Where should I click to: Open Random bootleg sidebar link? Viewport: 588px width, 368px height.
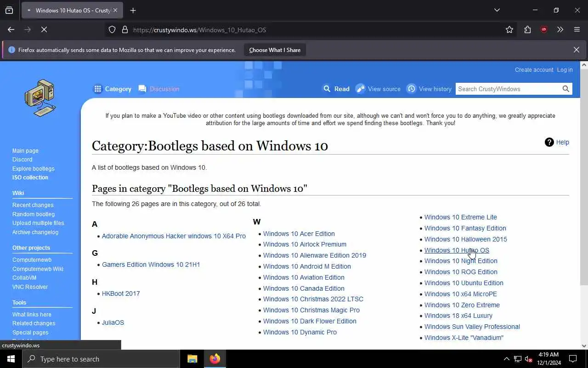tap(33, 214)
